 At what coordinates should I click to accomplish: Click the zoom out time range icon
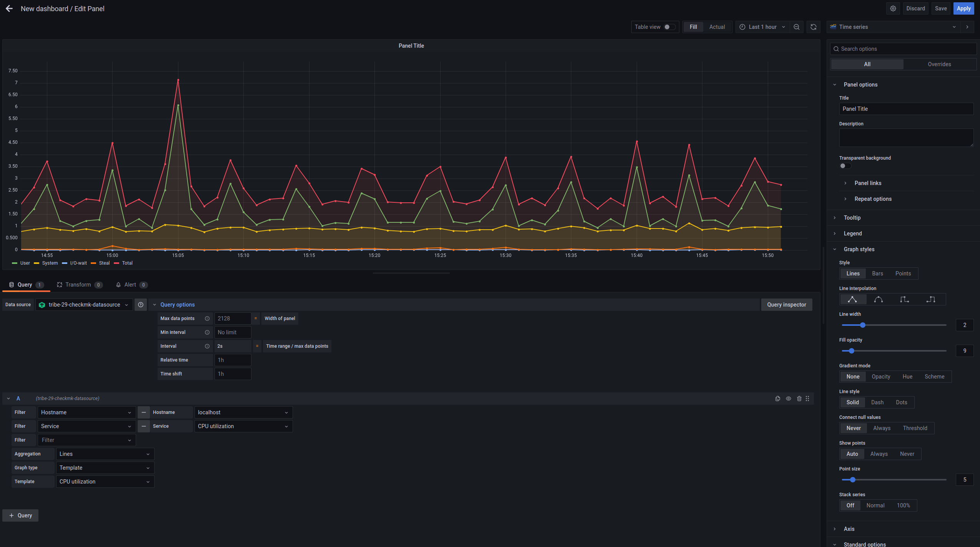point(797,27)
